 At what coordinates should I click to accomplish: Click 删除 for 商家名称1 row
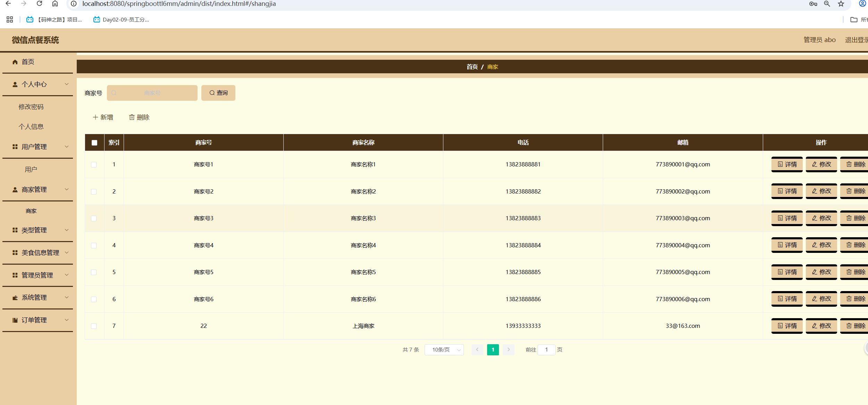pyautogui.click(x=854, y=164)
